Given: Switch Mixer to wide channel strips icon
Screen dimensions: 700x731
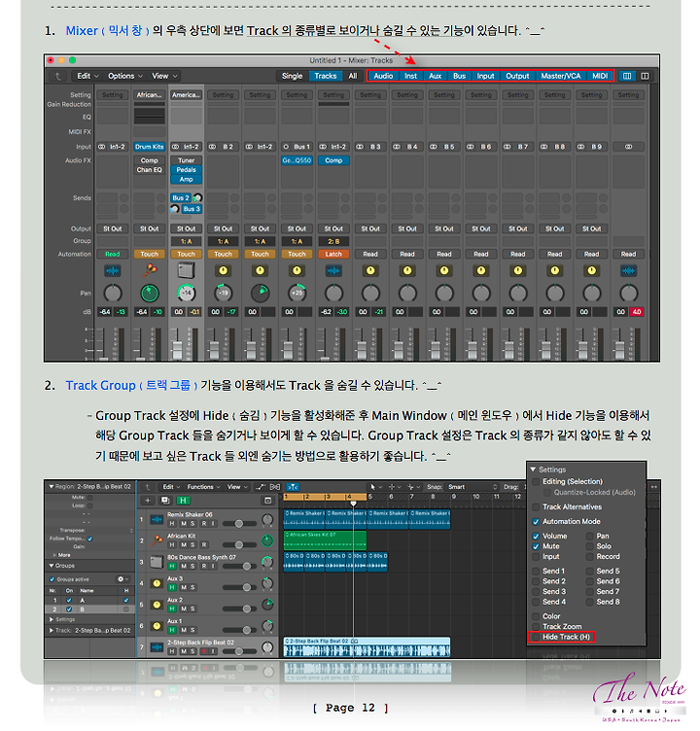Looking at the screenshot, I should [645, 76].
